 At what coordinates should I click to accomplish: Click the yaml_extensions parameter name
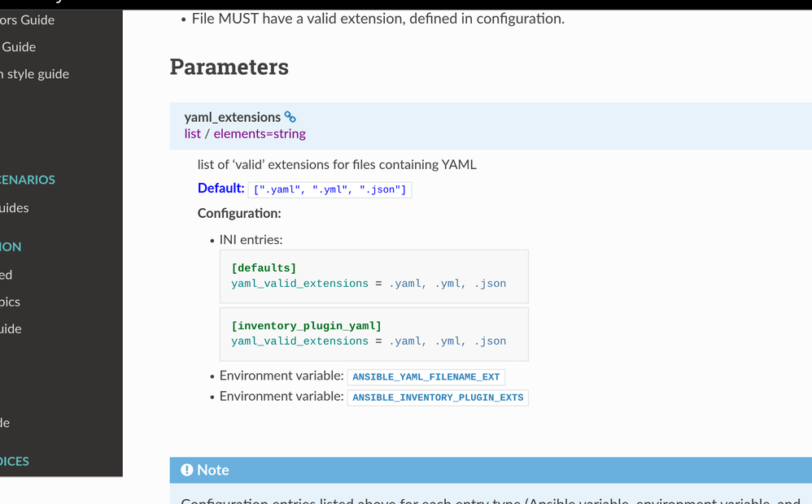[232, 117]
